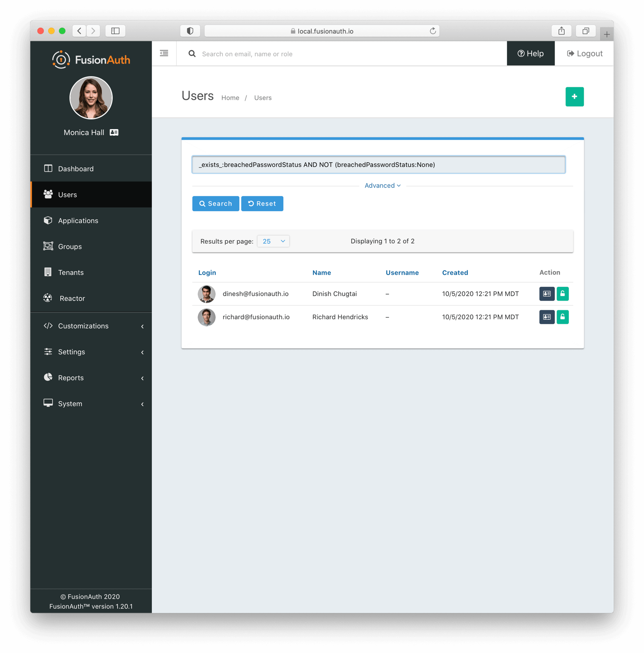Open the Safari share button

coord(561,31)
